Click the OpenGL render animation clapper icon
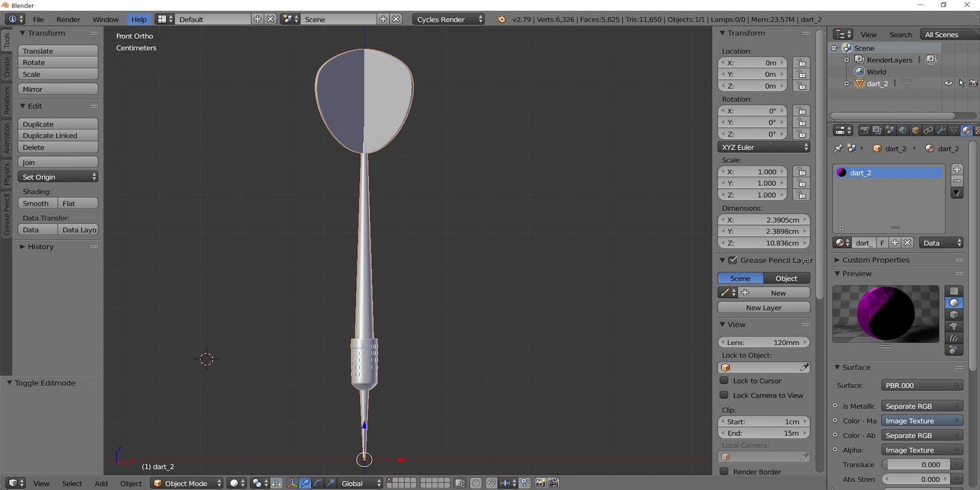 pyautogui.click(x=553, y=483)
